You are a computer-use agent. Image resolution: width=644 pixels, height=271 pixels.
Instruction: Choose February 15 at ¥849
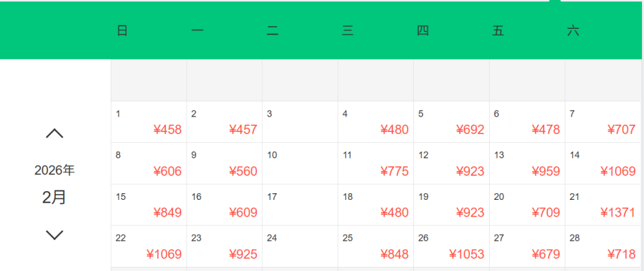pyautogui.click(x=148, y=205)
